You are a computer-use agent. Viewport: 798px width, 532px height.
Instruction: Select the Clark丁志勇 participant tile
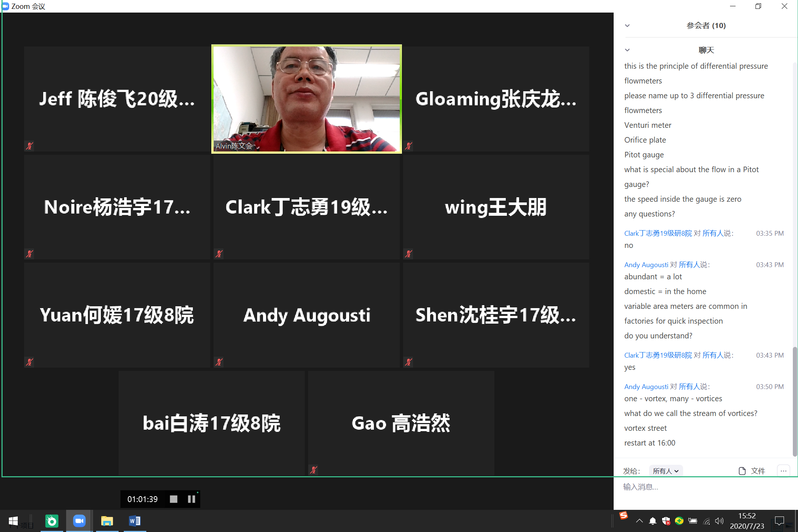point(307,207)
